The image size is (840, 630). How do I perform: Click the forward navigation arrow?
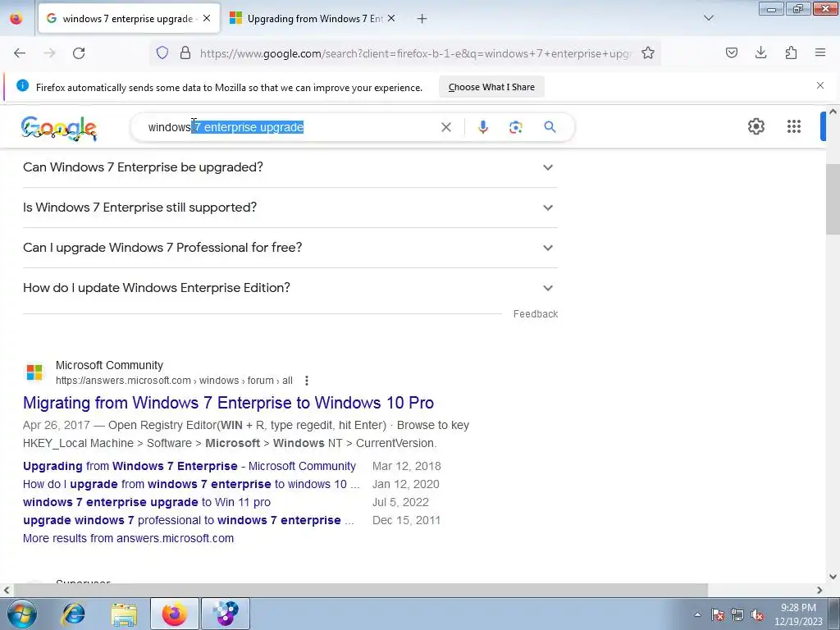[49, 53]
